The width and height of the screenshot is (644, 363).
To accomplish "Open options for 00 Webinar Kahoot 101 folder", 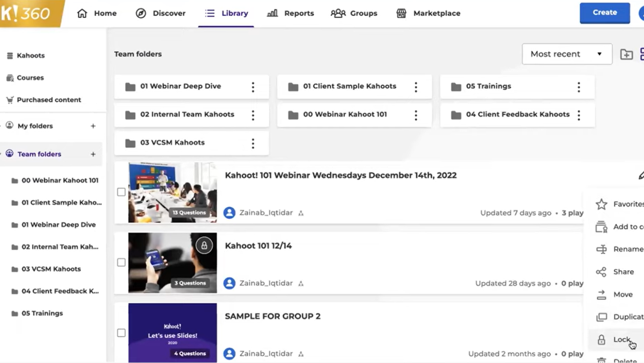I will pyautogui.click(x=415, y=115).
